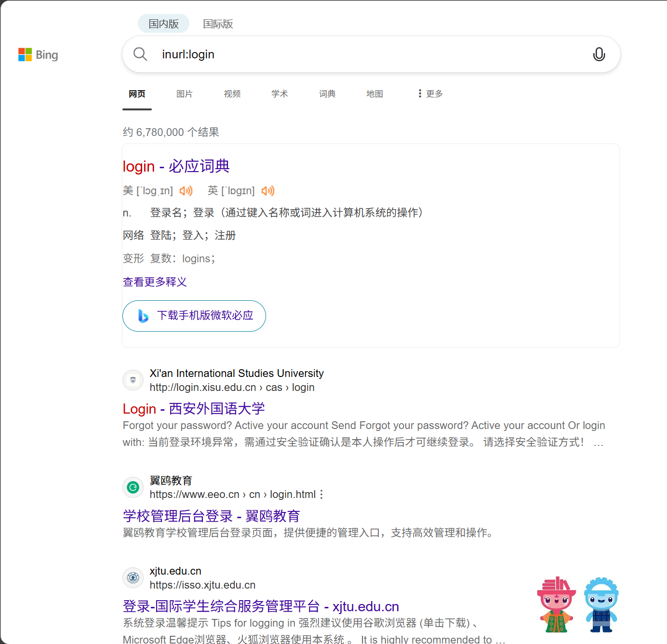Open the three-dot menu beside login.html URL
The height and width of the screenshot is (644, 667).
[x=321, y=494]
